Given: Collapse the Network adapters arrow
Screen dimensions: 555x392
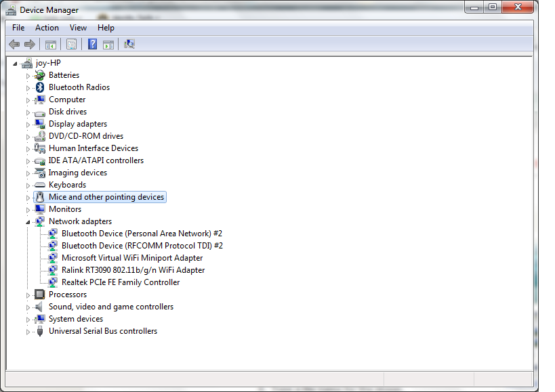Looking at the screenshot, I should tap(28, 222).
